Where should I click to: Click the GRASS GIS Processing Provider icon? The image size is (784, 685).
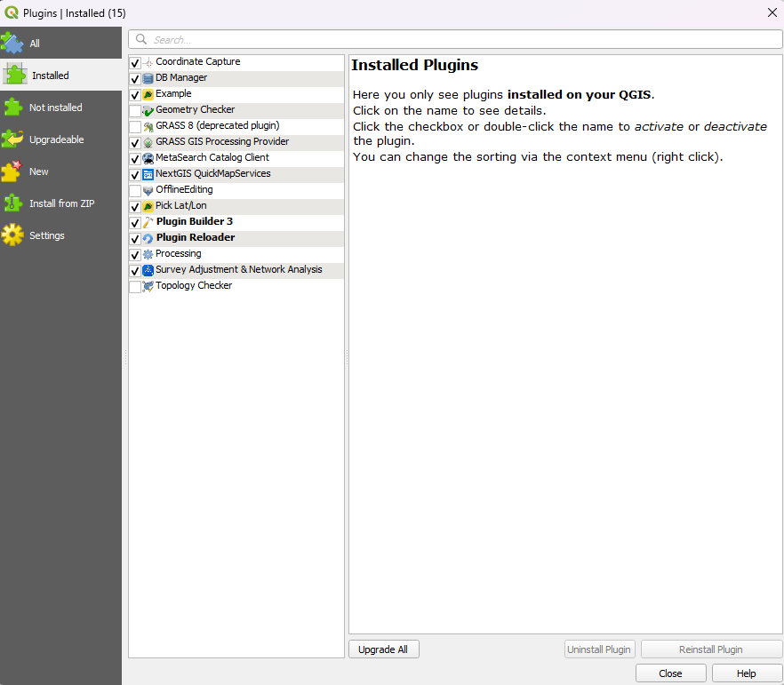pyautogui.click(x=148, y=142)
